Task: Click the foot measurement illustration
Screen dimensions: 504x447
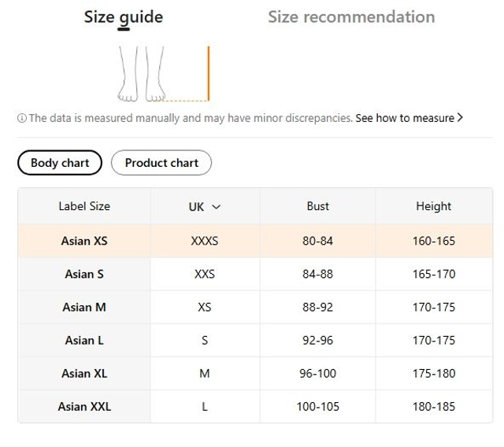Action: 164,75
